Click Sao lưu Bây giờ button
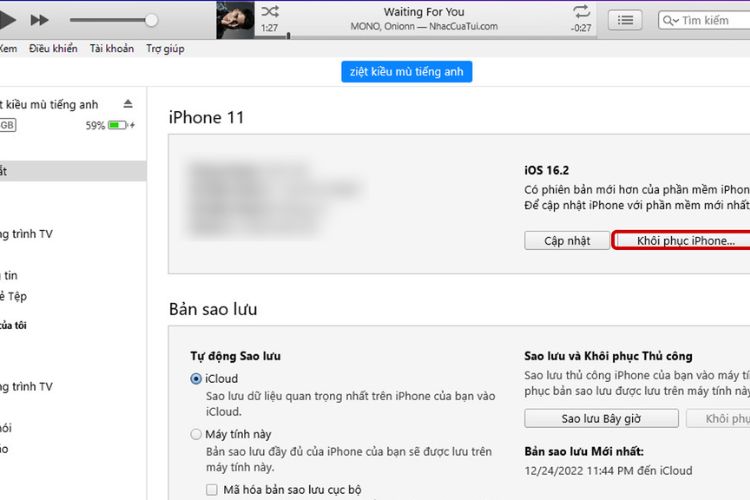 pos(601,419)
